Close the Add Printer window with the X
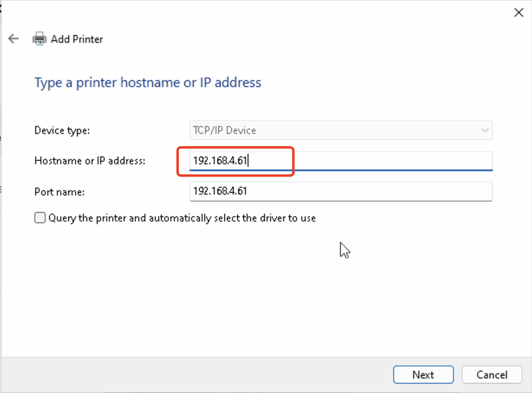The width and height of the screenshot is (532, 393). tap(519, 12)
